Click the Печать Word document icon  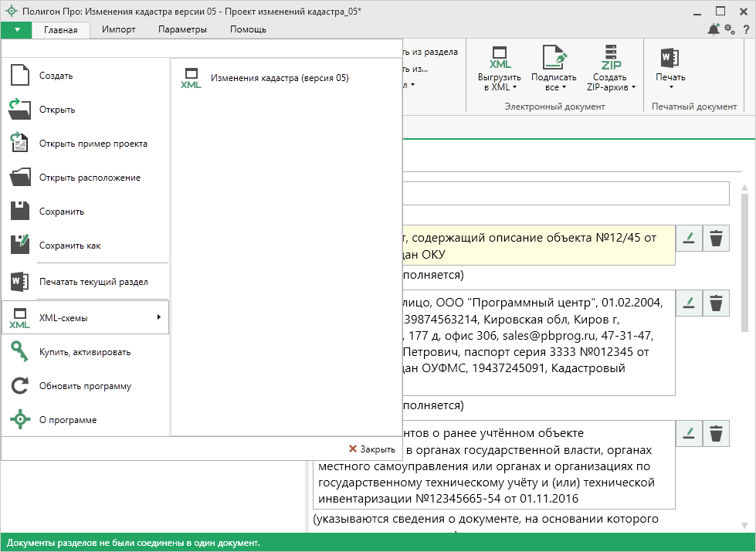pos(670,58)
